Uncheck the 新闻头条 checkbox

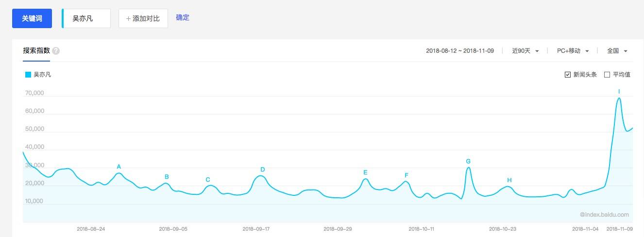568,75
